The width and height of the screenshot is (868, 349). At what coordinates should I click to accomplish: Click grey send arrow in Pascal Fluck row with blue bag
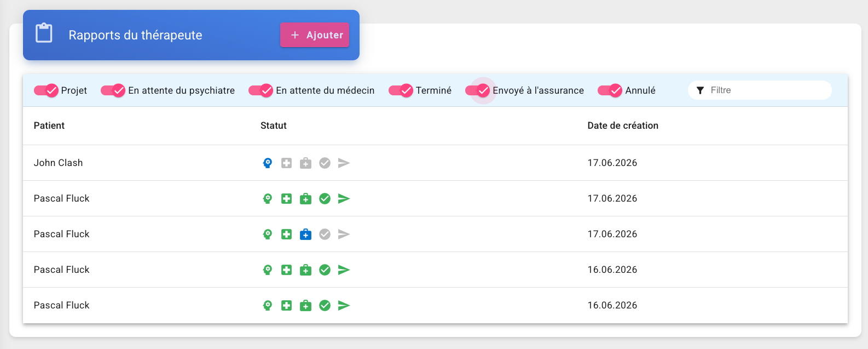click(344, 234)
